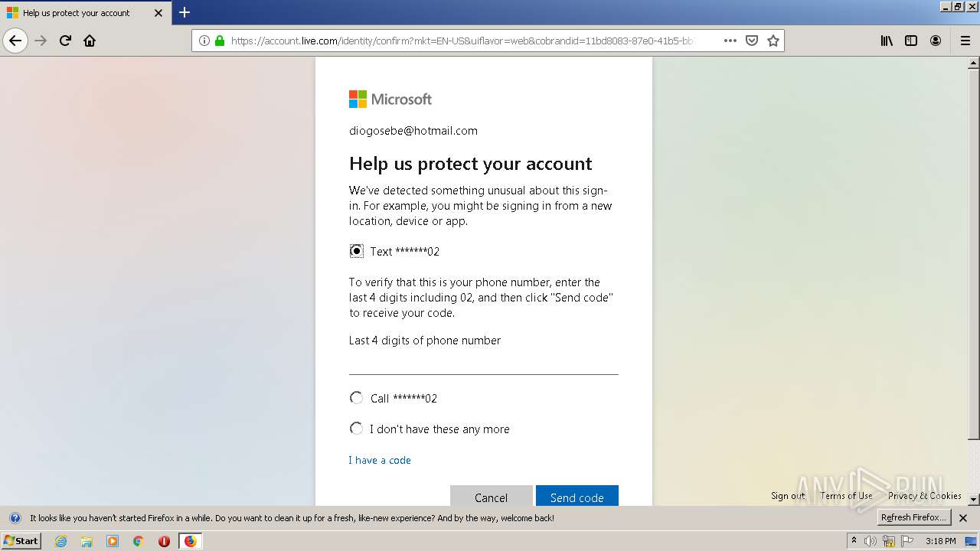The width and height of the screenshot is (980, 551).
Task: Click the page scrollbar up arrow
Action: [x=974, y=63]
